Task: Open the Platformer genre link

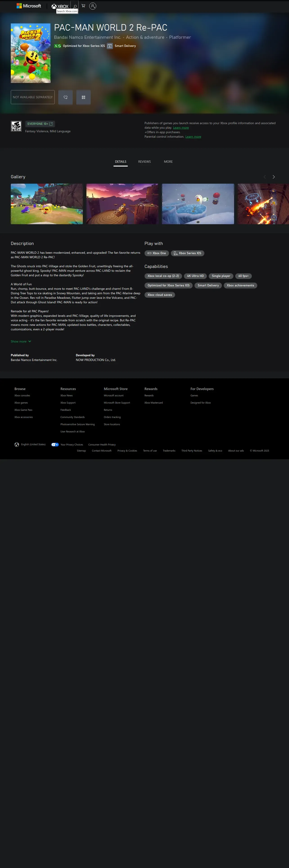Action: (x=180, y=37)
